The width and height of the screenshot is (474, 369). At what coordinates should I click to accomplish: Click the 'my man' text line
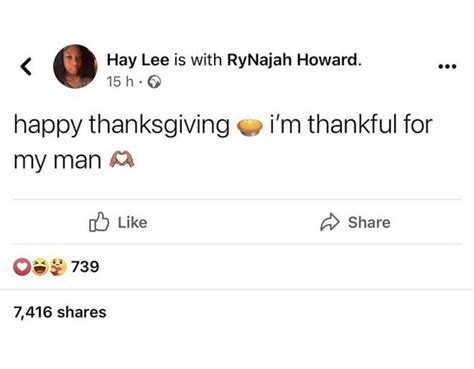point(57,161)
